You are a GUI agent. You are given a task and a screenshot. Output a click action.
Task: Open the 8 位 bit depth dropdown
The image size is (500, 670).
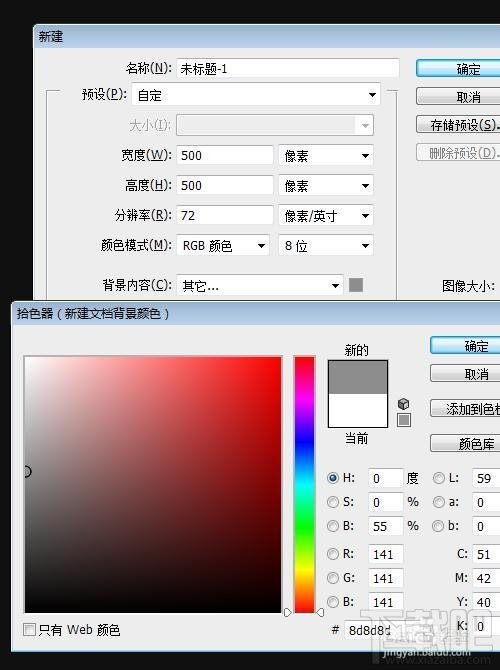pyautogui.click(x=326, y=246)
